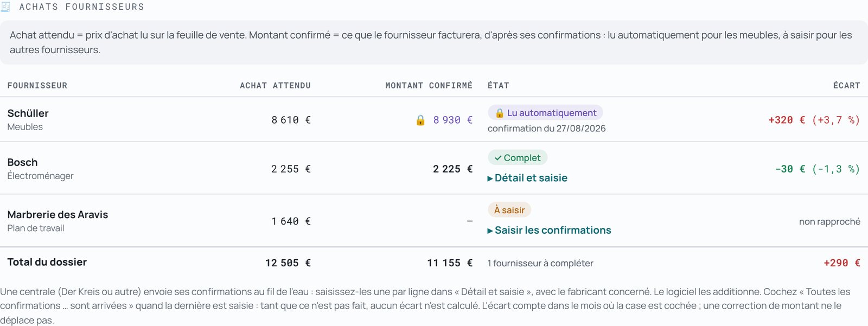Click the Achats Fournisseurs section title
The height and width of the screenshot is (326, 868).
tap(81, 7)
